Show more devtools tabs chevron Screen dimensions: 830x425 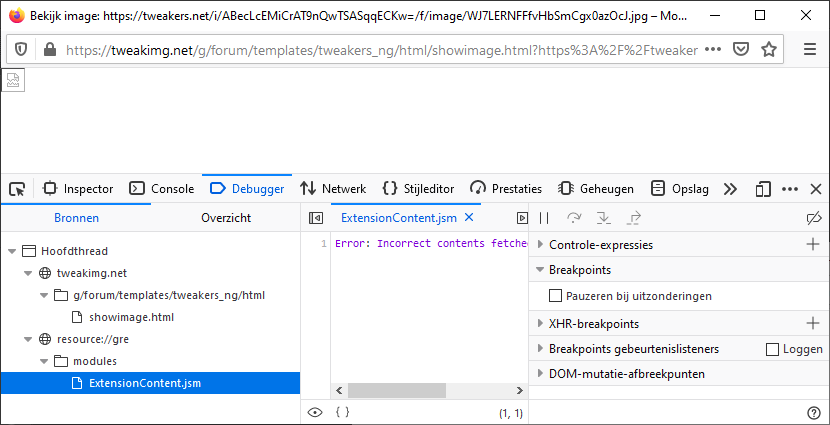click(x=730, y=189)
